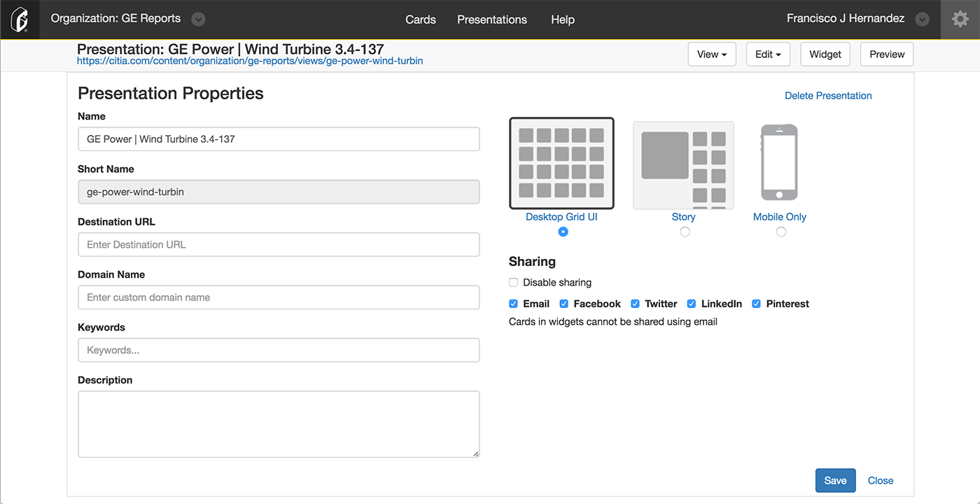Choose the Story radio button

pyautogui.click(x=685, y=232)
